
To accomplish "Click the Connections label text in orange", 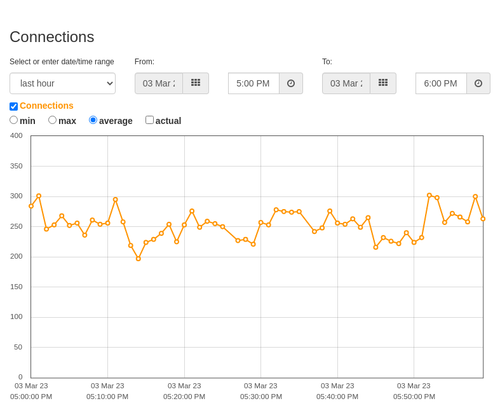I will [x=46, y=106].
